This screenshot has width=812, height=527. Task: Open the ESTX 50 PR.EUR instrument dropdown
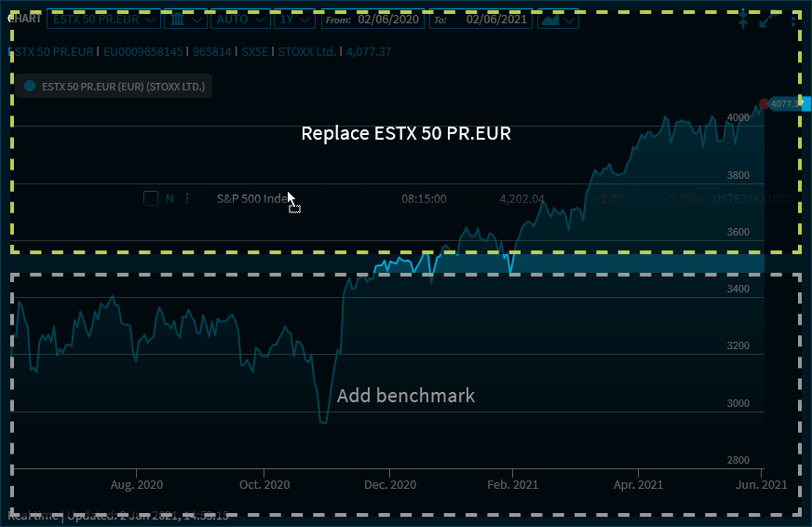pyautogui.click(x=102, y=20)
